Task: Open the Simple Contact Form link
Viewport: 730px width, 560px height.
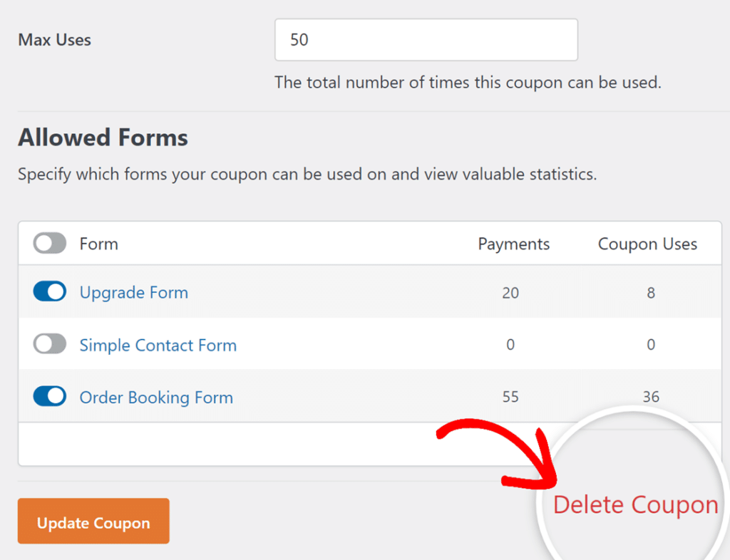Action: point(158,345)
